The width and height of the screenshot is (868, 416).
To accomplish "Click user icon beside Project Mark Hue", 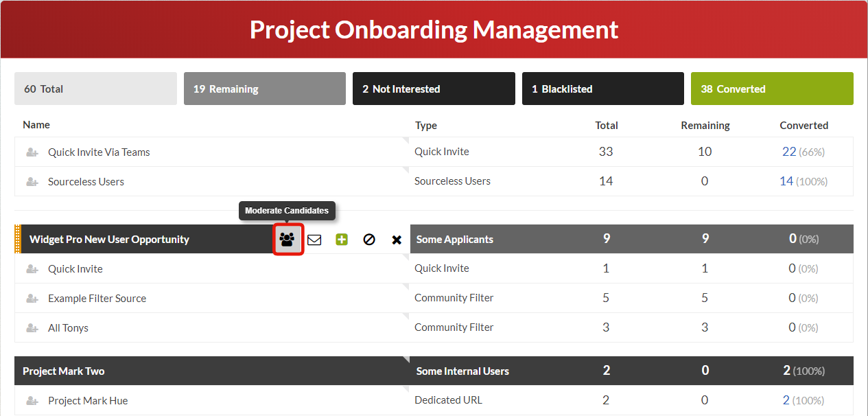I will pyautogui.click(x=32, y=401).
